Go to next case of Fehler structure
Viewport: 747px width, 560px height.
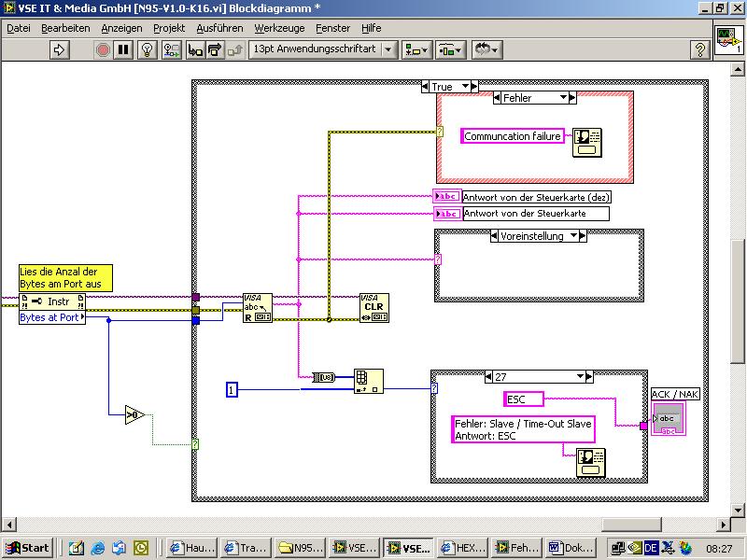572,98
